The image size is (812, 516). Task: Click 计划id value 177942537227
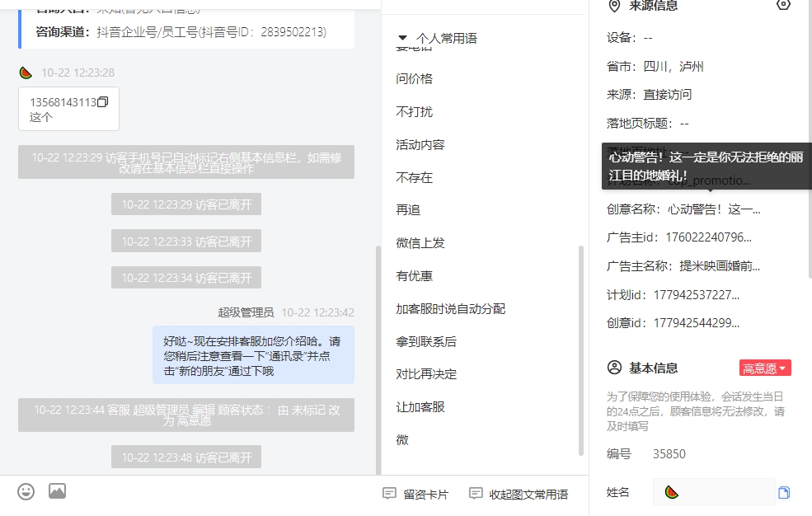pyautogui.click(x=697, y=295)
